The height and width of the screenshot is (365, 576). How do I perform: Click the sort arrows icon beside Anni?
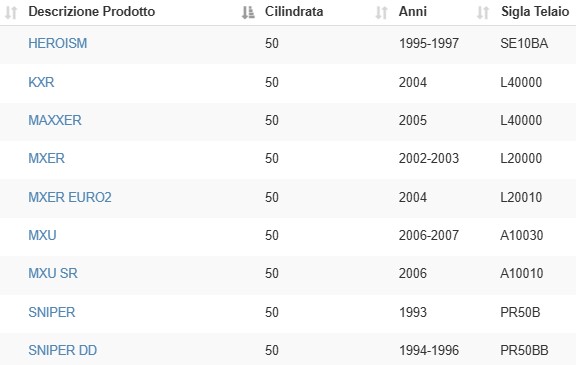381,12
